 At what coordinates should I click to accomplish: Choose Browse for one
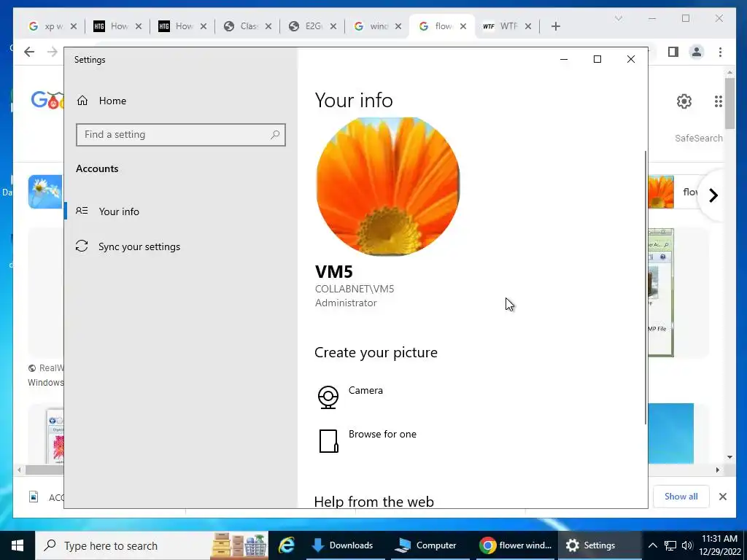(367, 440)
